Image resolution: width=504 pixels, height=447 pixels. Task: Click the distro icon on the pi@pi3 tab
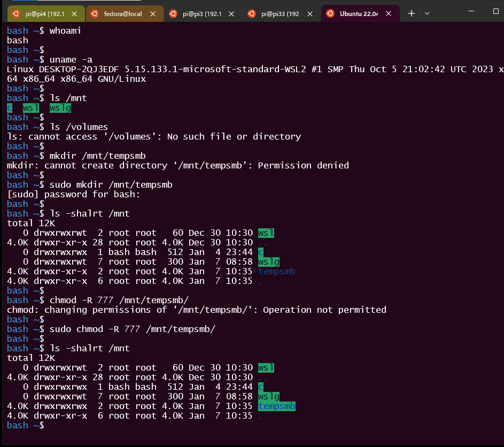point(174,14)
